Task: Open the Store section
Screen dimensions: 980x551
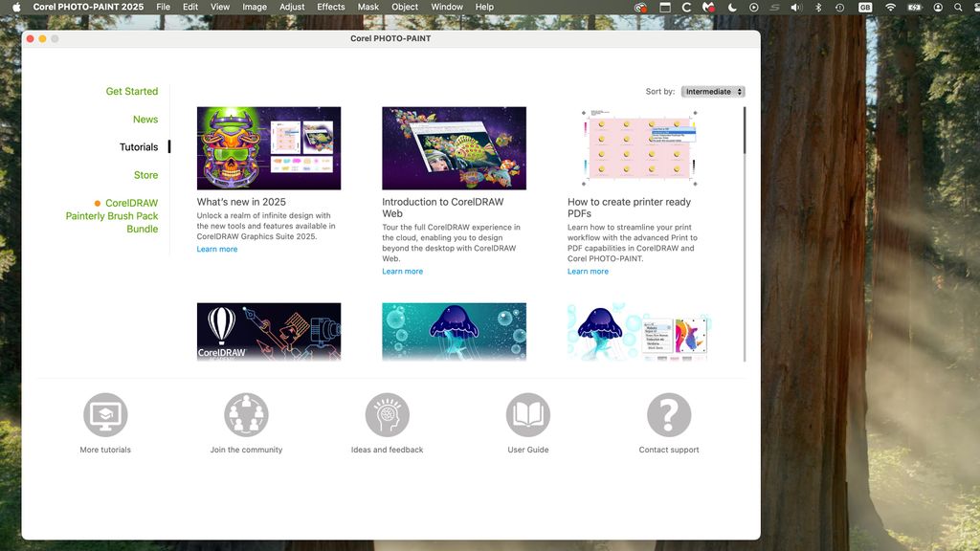Action: [145, 175]
